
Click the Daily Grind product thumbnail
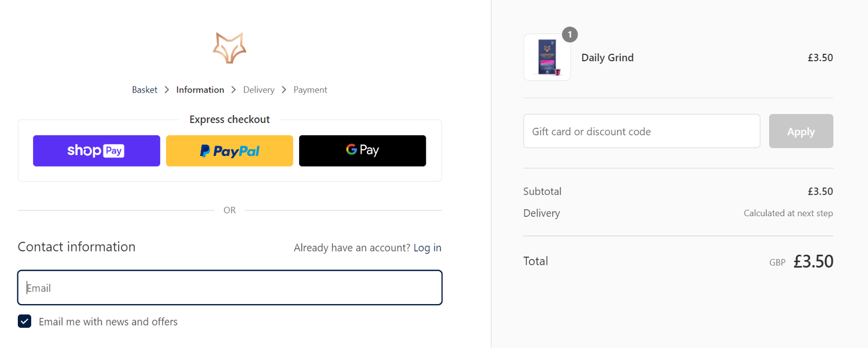click(546, 57)
